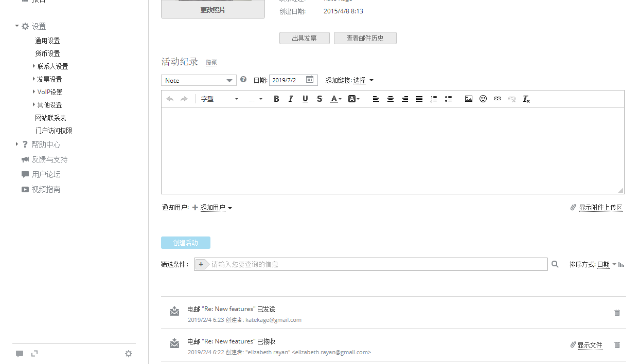Toggle underline text formatting
Image resolution: width=638 pixels, height=364 pixels.
click(x=305, y=99)
